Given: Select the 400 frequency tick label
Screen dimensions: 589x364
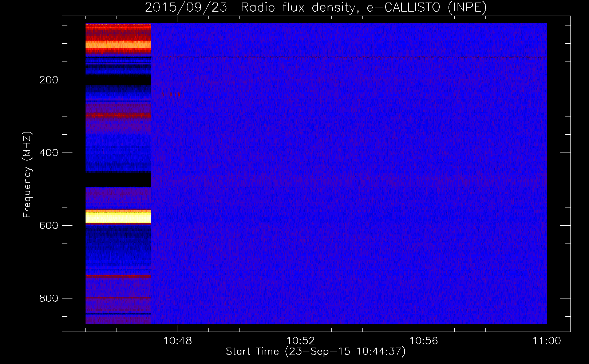Looking at the screenshot, I should [49, 153].
